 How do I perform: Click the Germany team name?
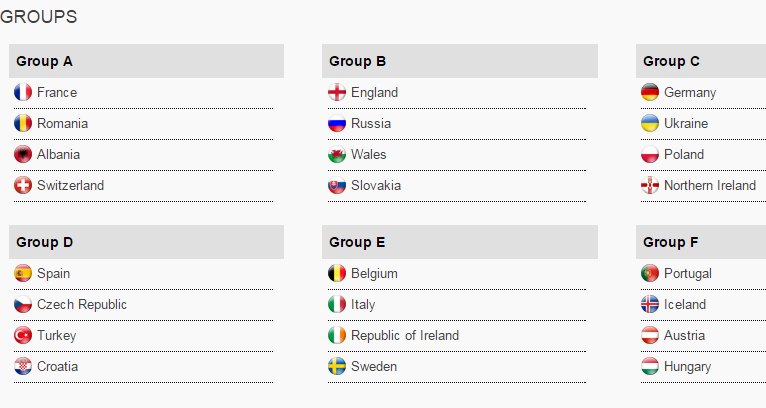click(690, 93)
